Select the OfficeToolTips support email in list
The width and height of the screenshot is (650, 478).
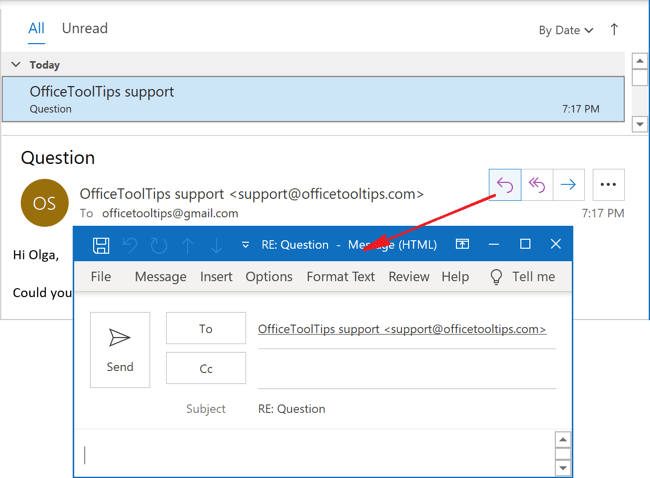click(313, 99)
